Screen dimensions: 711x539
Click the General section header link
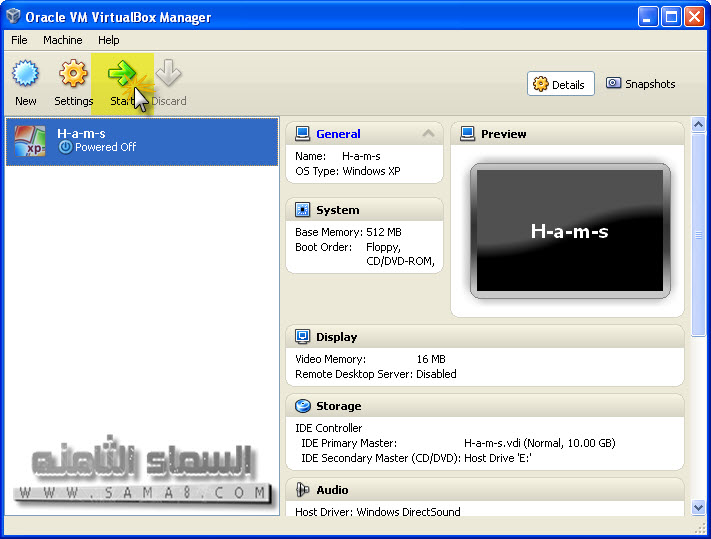click(338, 134)
